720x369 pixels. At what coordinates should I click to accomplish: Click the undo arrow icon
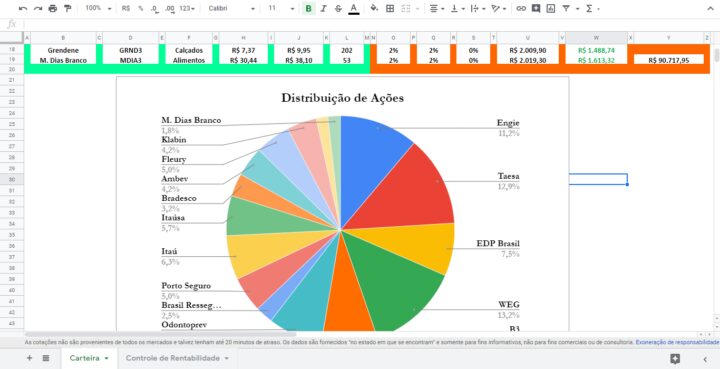23,8
